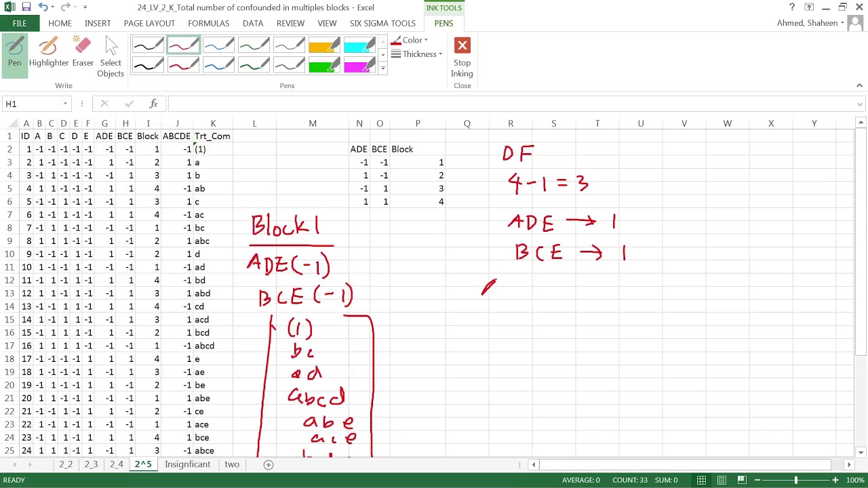Choose the green highlighter pen

[x=325, y=66]
